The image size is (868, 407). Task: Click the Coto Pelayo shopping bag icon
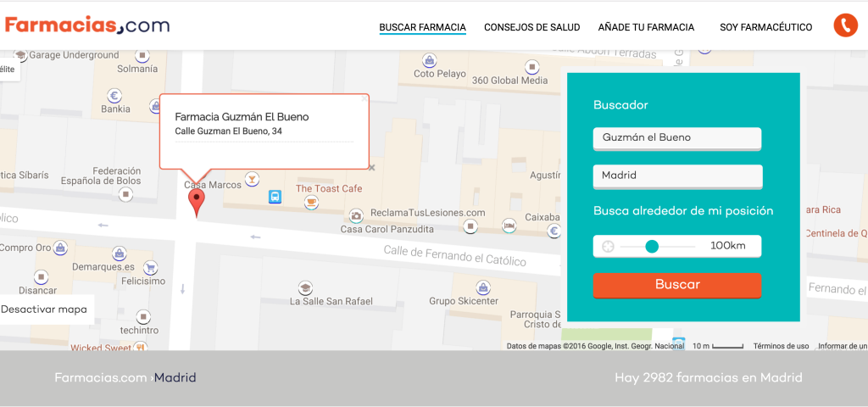429,60
